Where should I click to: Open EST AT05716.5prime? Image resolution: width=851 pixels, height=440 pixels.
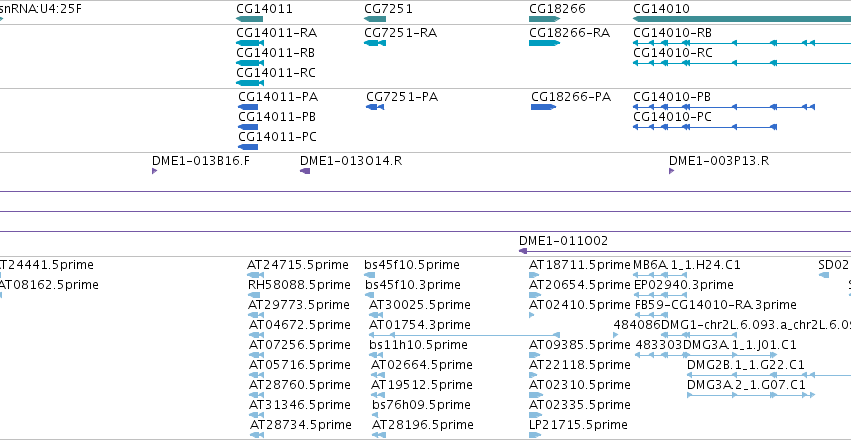tap(300, 365)
